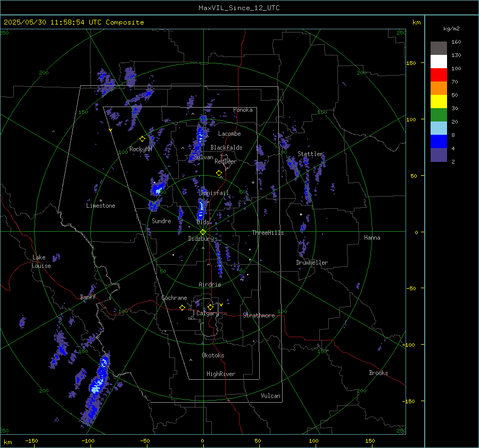Click the yellow diamond marker at Didsbury radar center
The image size is (479, 448).
click(203, 232)
